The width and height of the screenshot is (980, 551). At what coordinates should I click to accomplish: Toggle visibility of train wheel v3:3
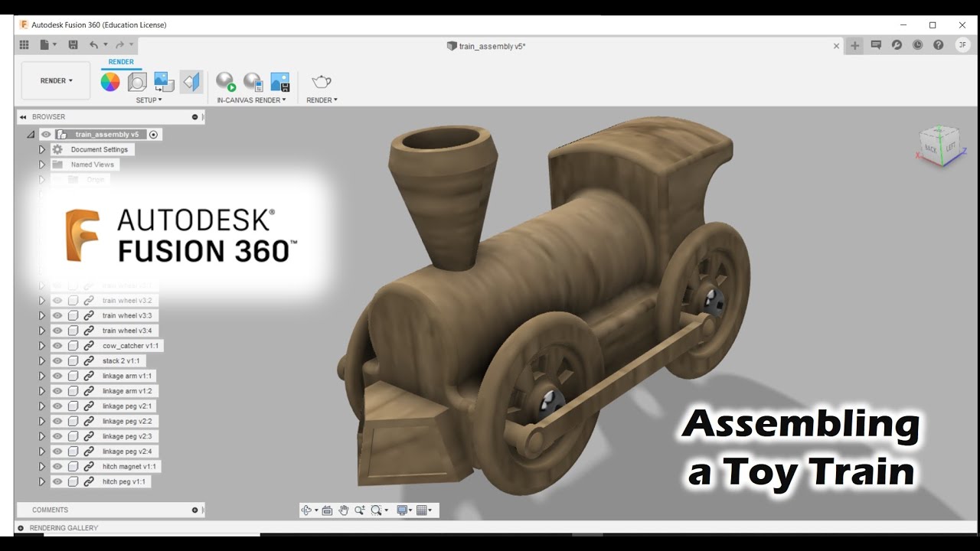57,315
